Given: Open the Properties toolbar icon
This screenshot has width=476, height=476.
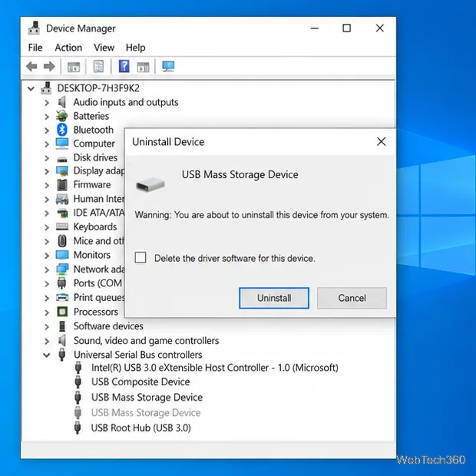Looking at the screenshot, I should (99, 66).
